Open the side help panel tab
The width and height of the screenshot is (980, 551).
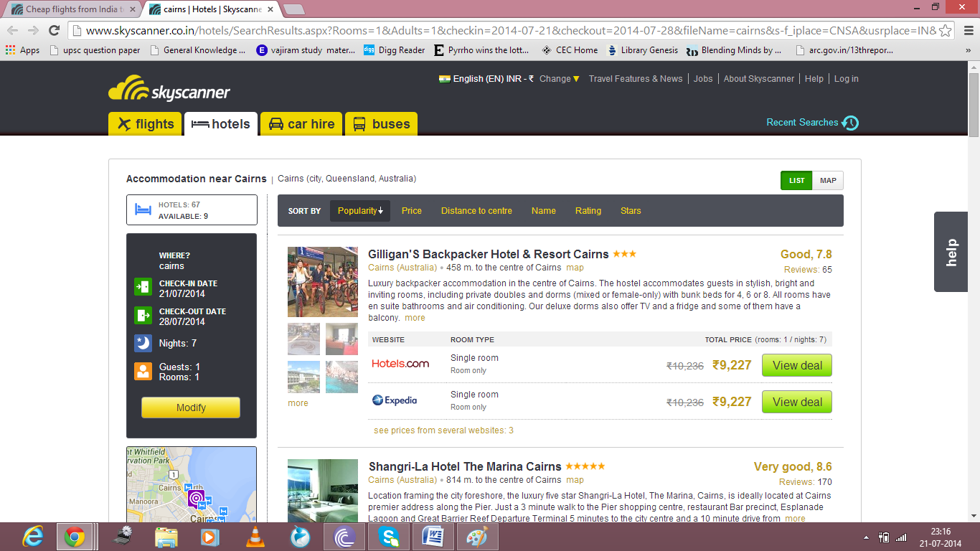[x=951, y=252]
